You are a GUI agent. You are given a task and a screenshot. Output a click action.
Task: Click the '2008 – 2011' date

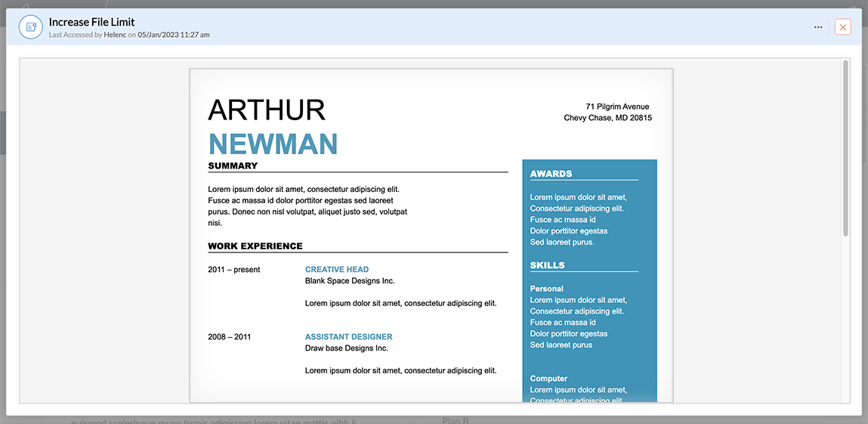tap(229, 336)
